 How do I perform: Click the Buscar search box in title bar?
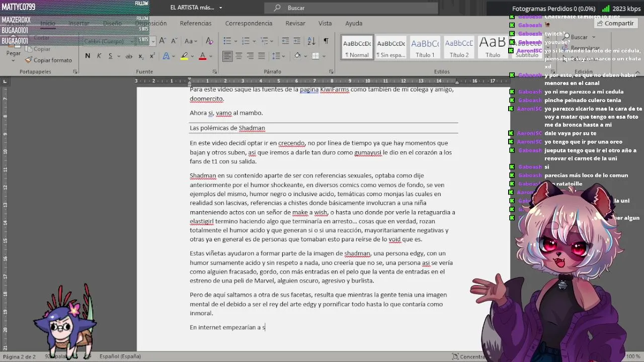point(351,8)
